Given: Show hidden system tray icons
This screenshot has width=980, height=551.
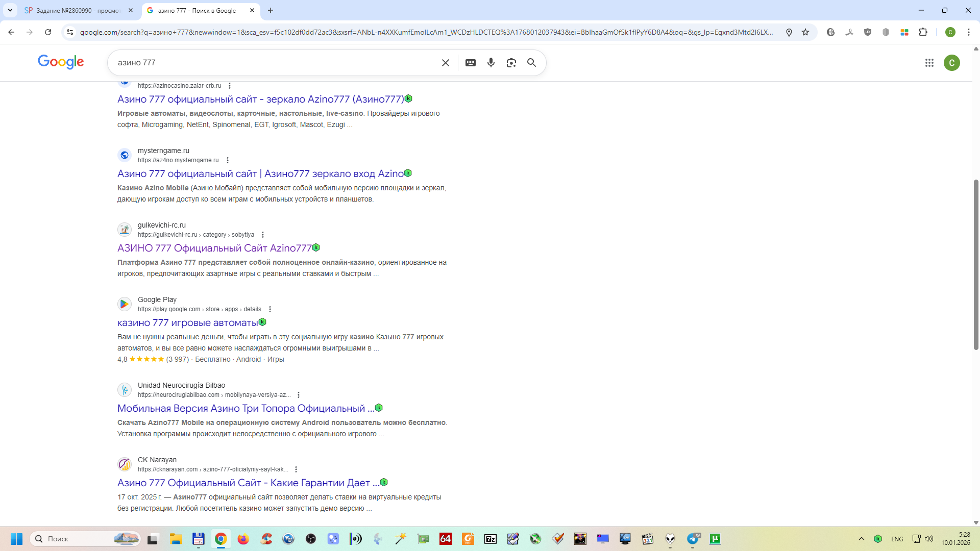Looking at the screenshot, I should point(861,539).
